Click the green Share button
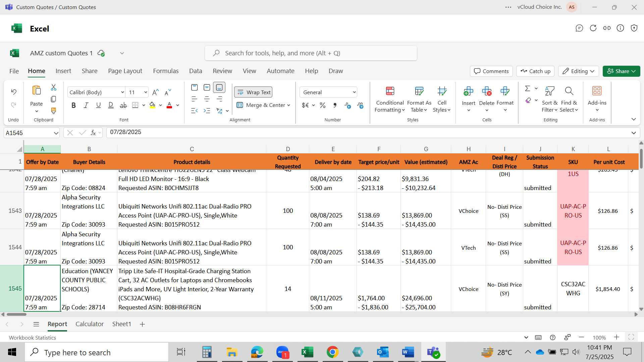Viewport: 644px width, 362px height. coord(621,71)
